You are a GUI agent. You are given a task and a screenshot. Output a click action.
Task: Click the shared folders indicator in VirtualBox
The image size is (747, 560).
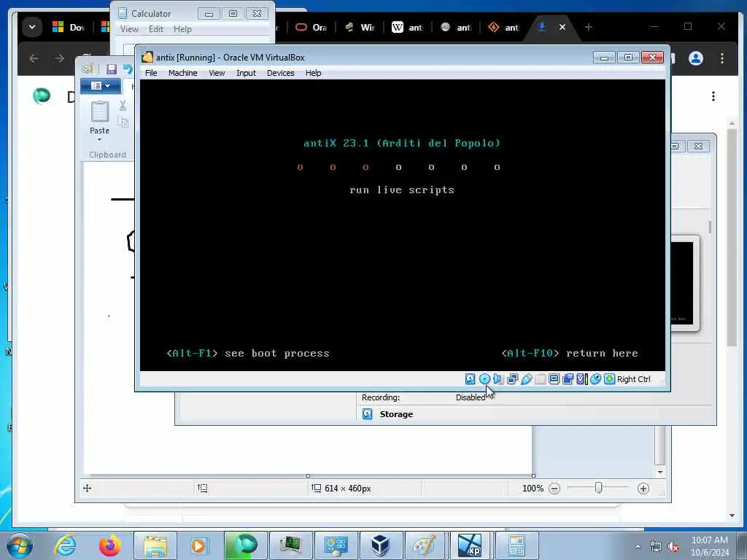click(541, 379)
